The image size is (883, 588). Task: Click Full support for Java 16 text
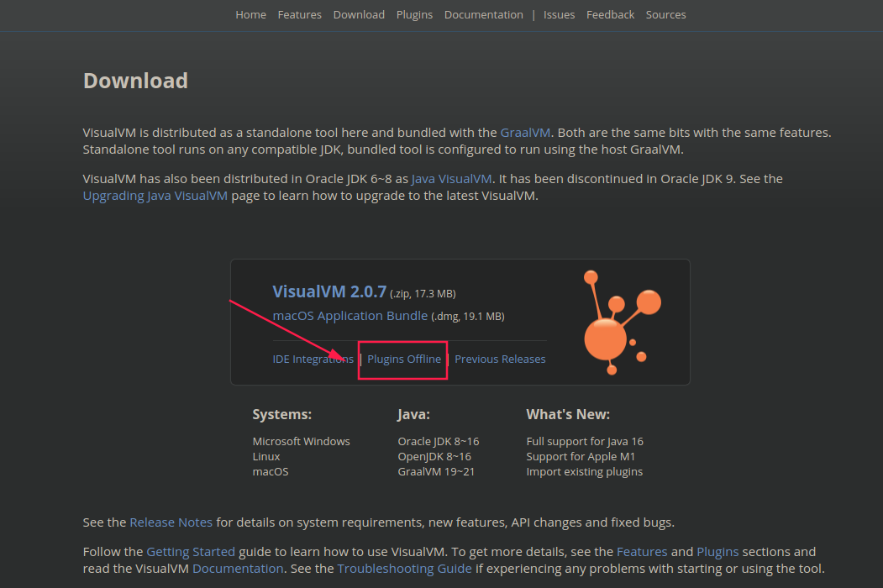[x=585, y=441]
